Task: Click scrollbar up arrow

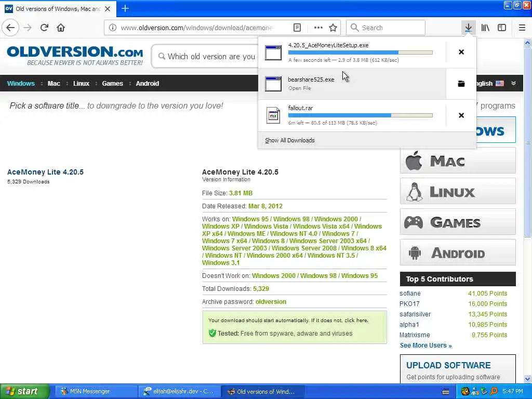Action: [528, 43]
